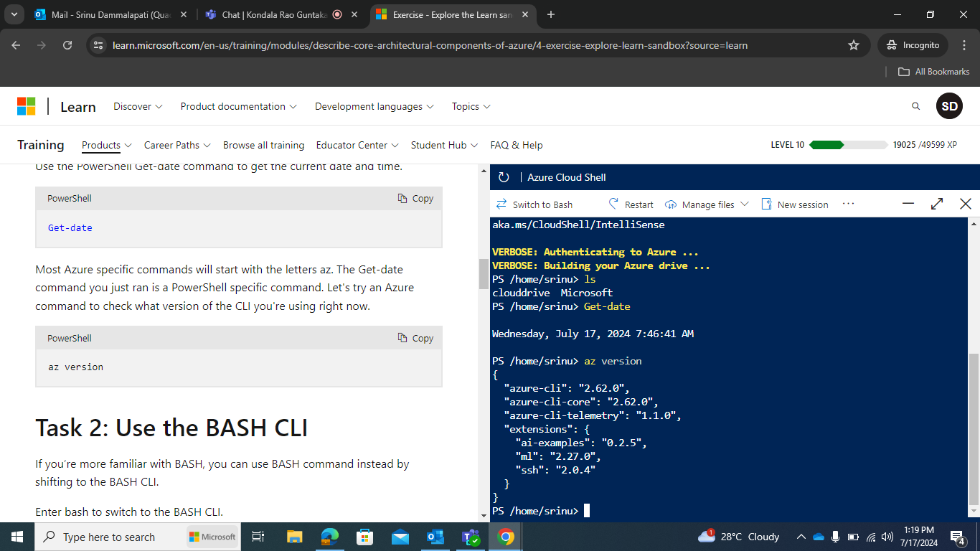
Task: Expand the Discover menu
Action: click(138, 106)
